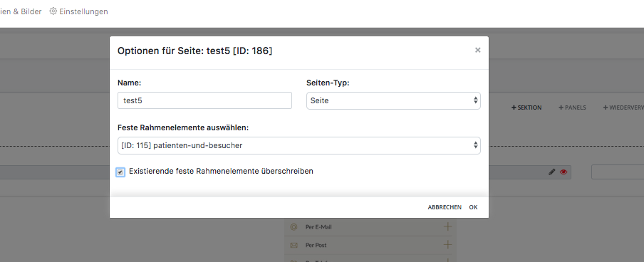Click the arrows of the patienten-und-besucher select
644x262 pixels.
click(476, 145)
